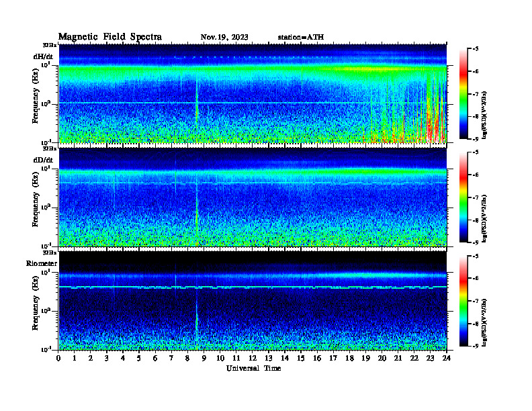Image resolution: width=532 pixels, height=411 pixels.
Task: Click hour '3' on the Universal Time axis
Action: click(107, 358)
